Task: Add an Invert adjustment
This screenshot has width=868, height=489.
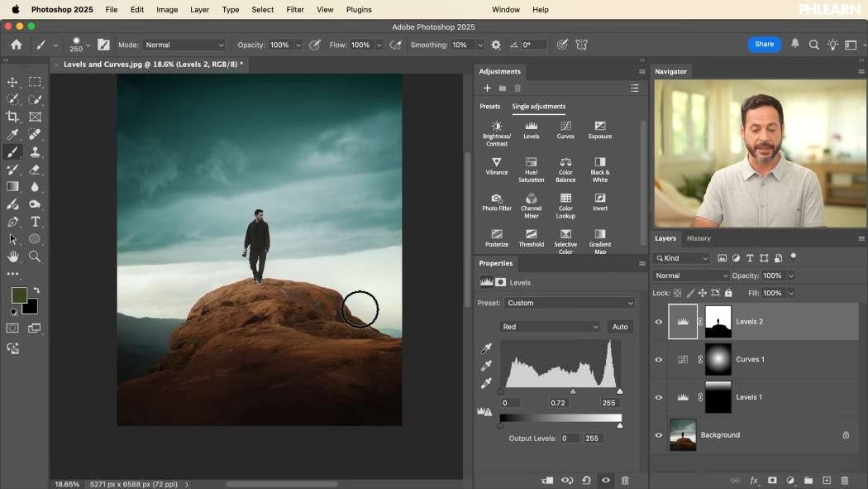Action: [600, 202]
